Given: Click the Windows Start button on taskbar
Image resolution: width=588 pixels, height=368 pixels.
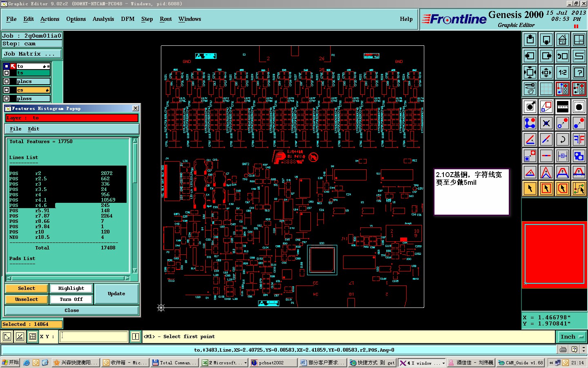Looking at the screenshot, I should point(10,363).
